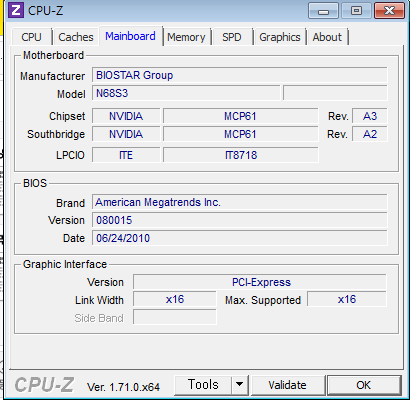Image resolution: width=410 pixels, height=400 pixels.
Task: Click the PCI-Express version field
Action: pos(260,282)
